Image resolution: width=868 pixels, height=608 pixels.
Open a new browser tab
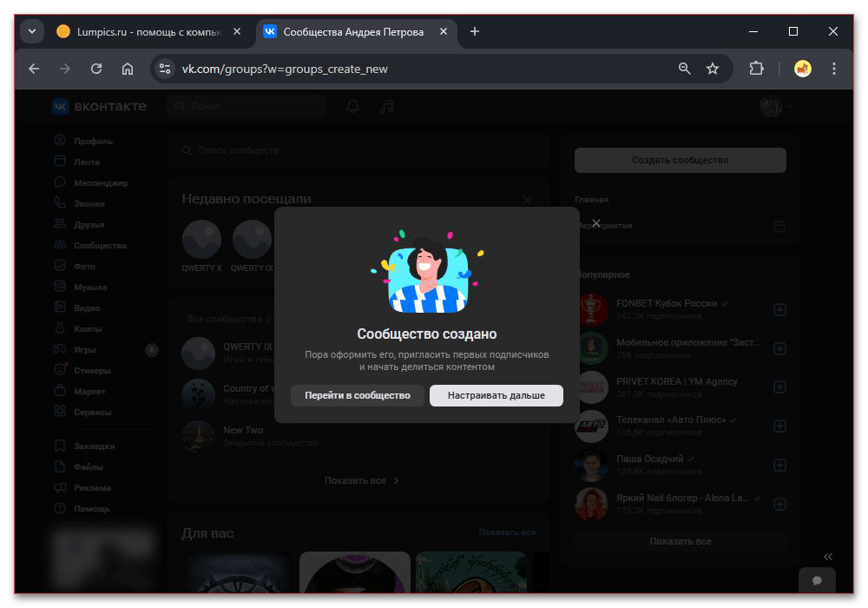474,31
